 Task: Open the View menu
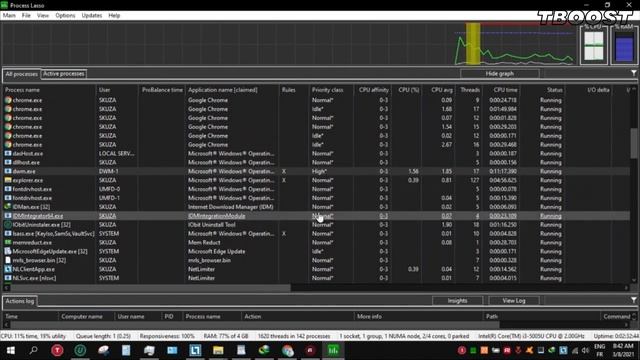[x=43, y=16]
